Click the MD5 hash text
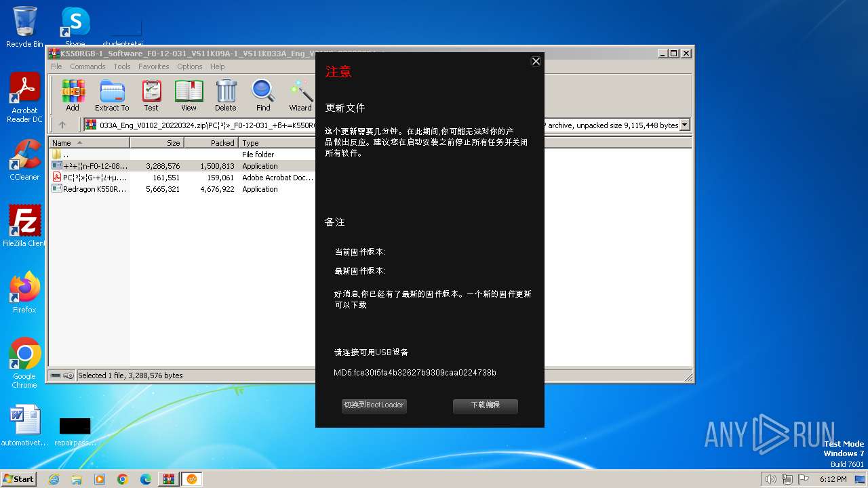Image resolution: width=868 pixels, height=488 pixels. [415, 373]
